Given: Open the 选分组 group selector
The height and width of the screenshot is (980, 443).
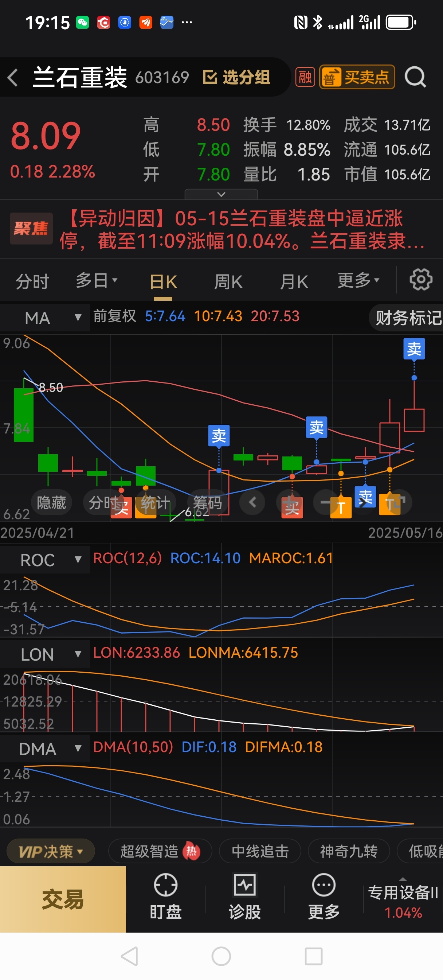Looking at the screenshot, I should click(236, 78).
